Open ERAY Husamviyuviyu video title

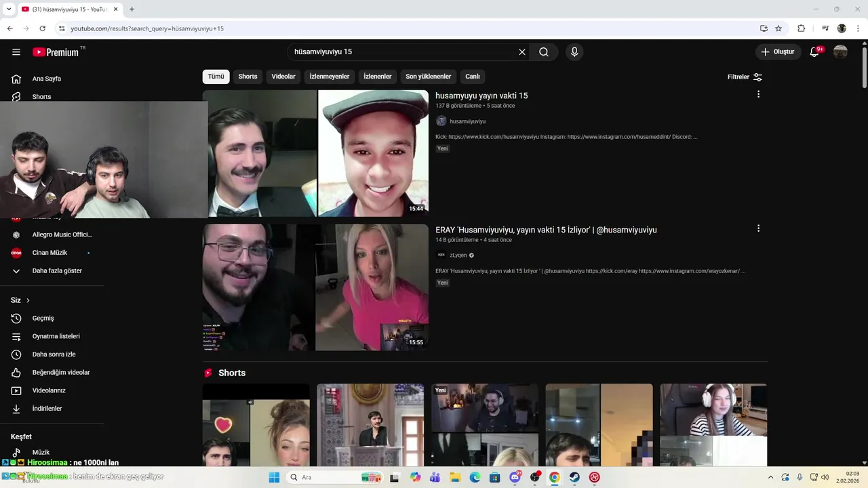click(546, 230)
